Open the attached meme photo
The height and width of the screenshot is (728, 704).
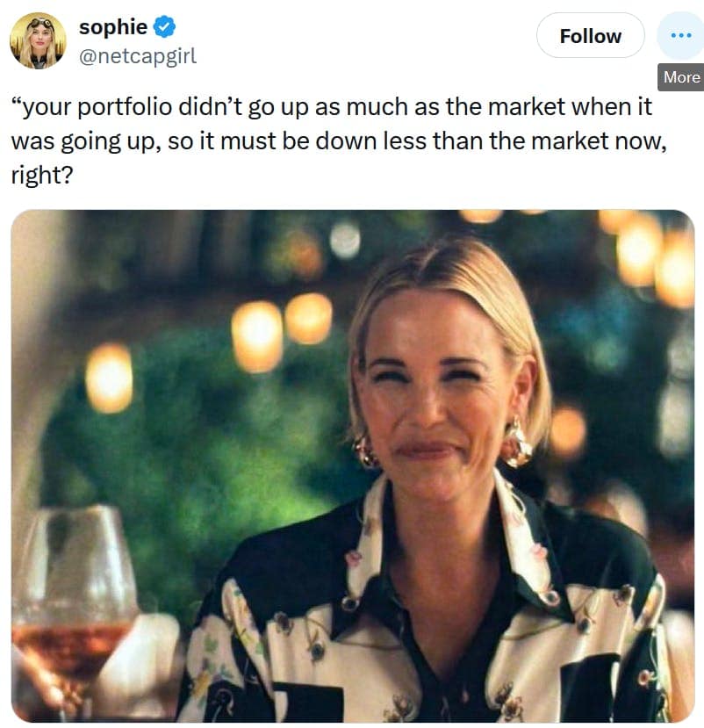click(x=351, y=465)
